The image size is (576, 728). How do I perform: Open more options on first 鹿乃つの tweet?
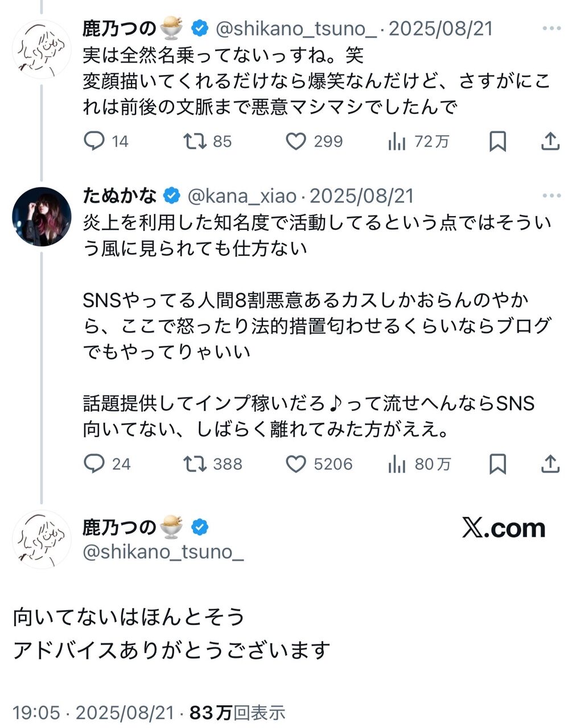551,29
